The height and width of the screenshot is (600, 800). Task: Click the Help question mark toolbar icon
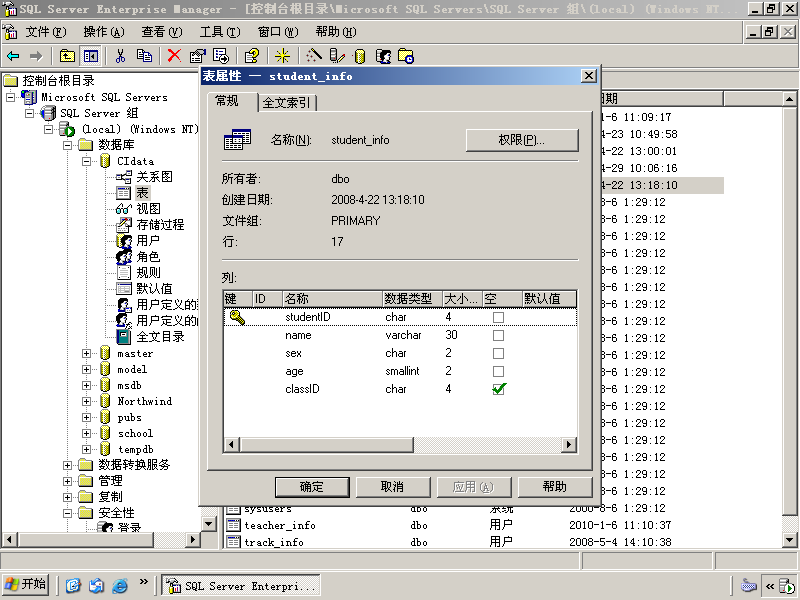[252, 56]
